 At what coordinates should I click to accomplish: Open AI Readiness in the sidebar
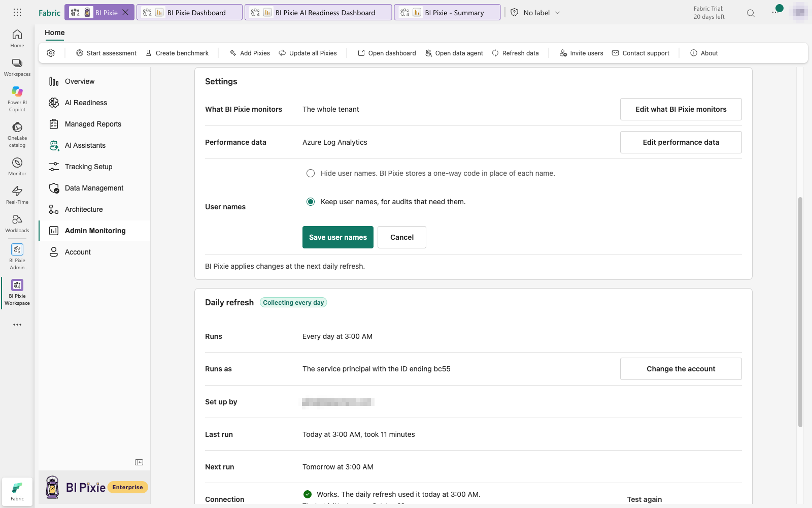94,103
